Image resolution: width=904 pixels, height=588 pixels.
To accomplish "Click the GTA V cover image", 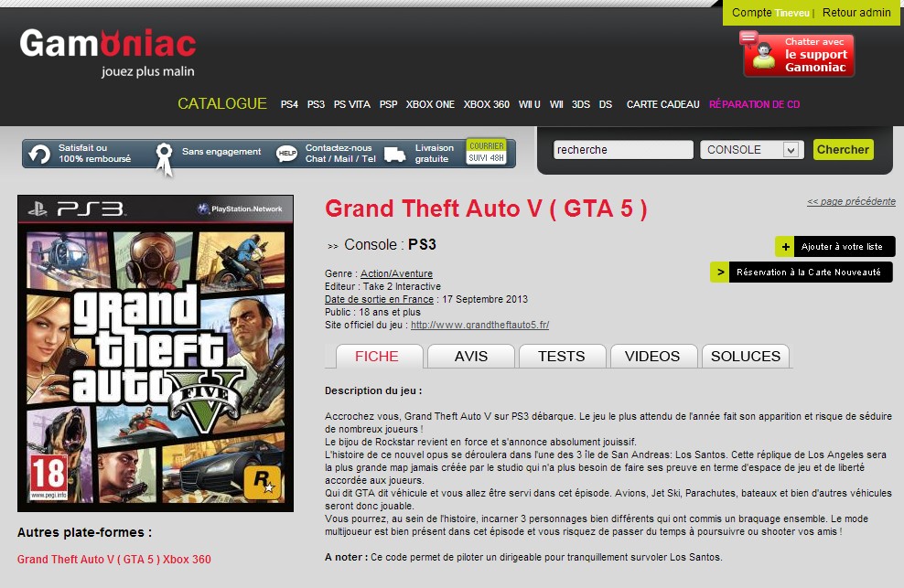I will click(x=156, y=353).
